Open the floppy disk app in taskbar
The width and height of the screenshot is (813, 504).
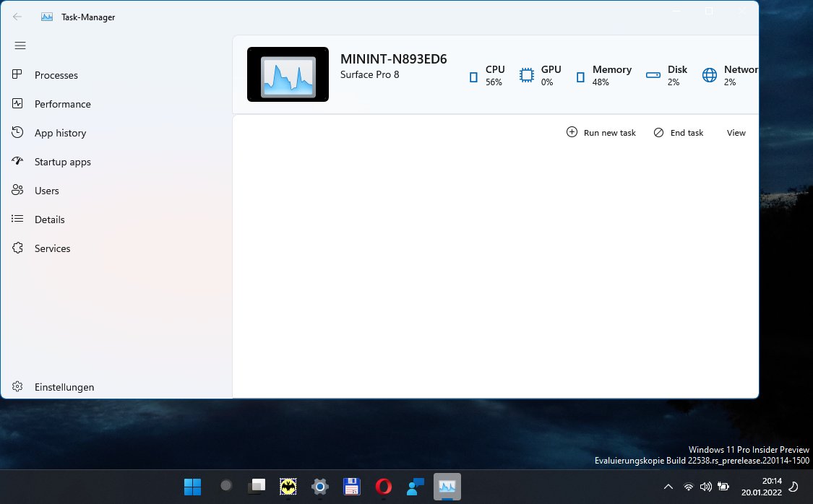pyautogui.click(x=351, y=487)
